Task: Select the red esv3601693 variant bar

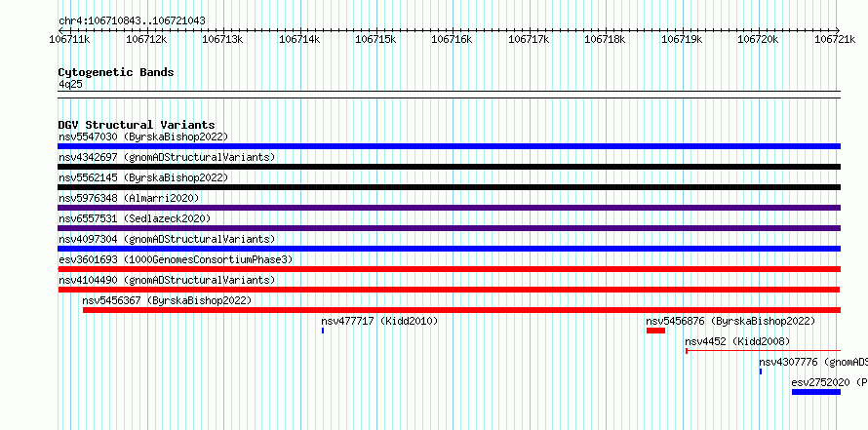Action: pyautogui.click(x=449, y=269)
